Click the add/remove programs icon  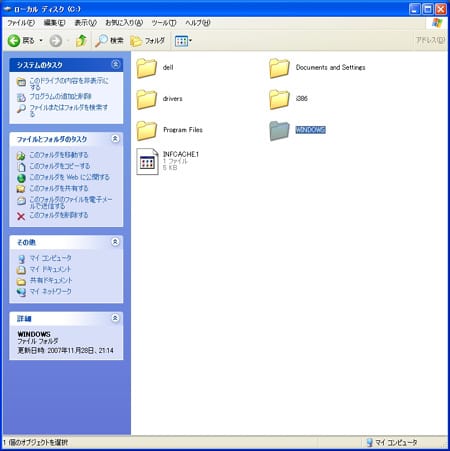[21, 97]
